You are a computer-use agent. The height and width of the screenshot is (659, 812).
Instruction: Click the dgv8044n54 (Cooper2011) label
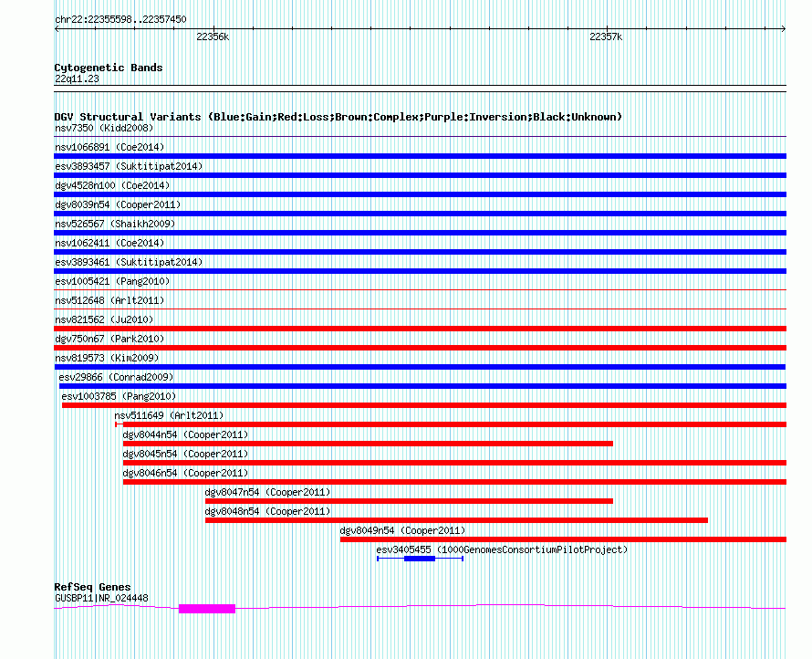[185, 434]
